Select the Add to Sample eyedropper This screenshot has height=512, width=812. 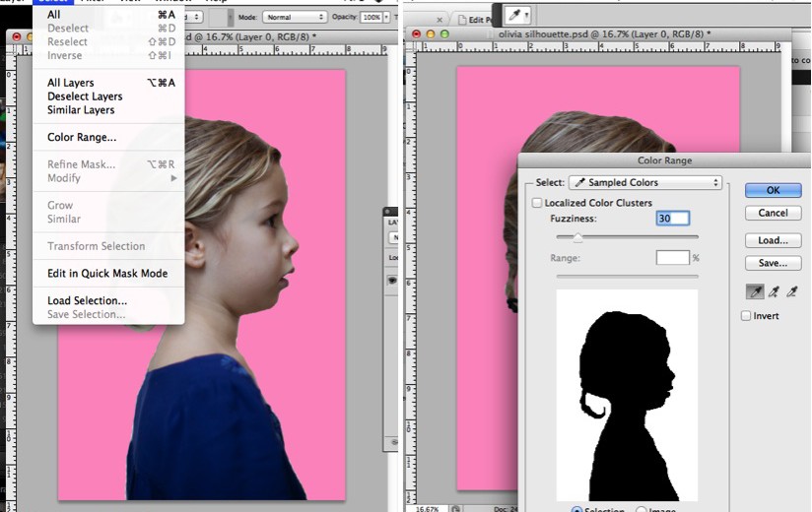click(x=774, y=292)
